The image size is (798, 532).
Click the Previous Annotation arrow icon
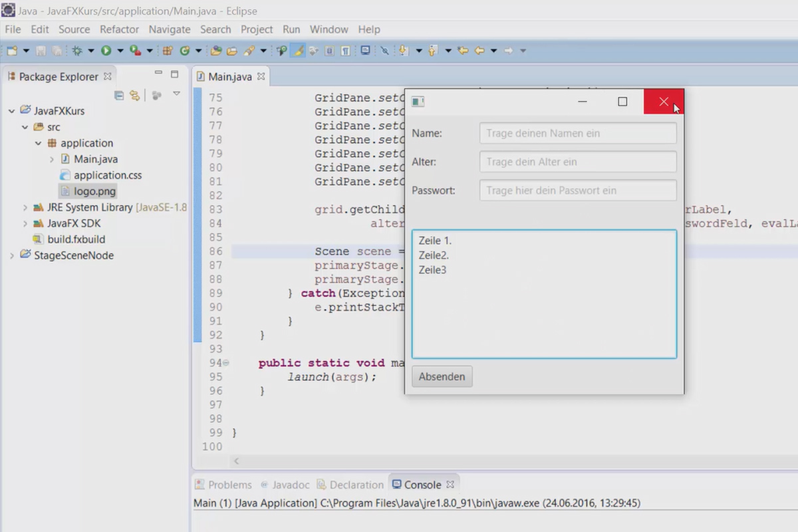coord(432,51)
